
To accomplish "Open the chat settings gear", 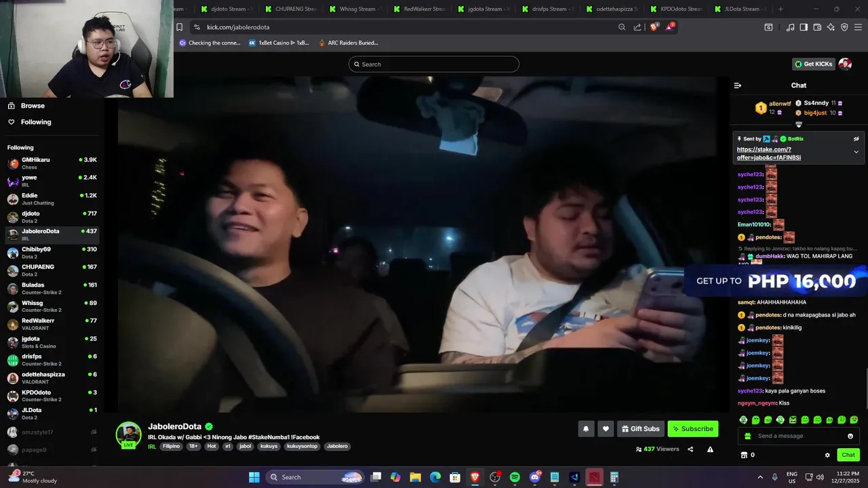I will click(x=827, y=455).
